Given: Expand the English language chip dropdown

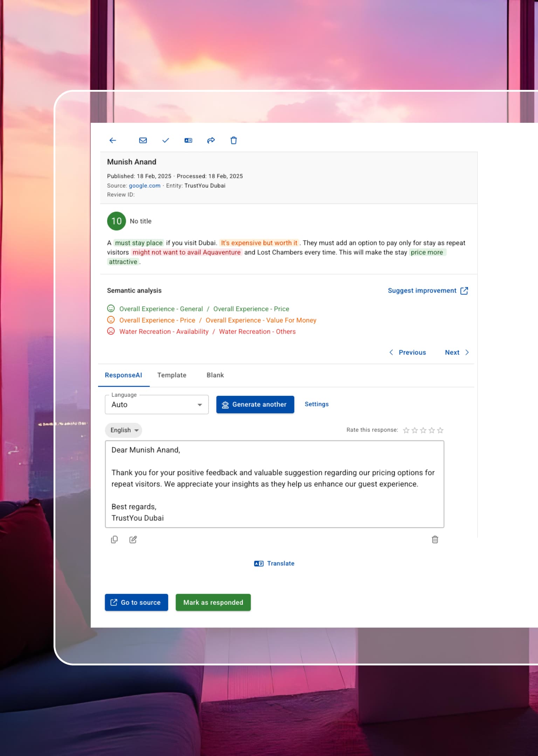Looking at the screenshot, I should point(124,430).
